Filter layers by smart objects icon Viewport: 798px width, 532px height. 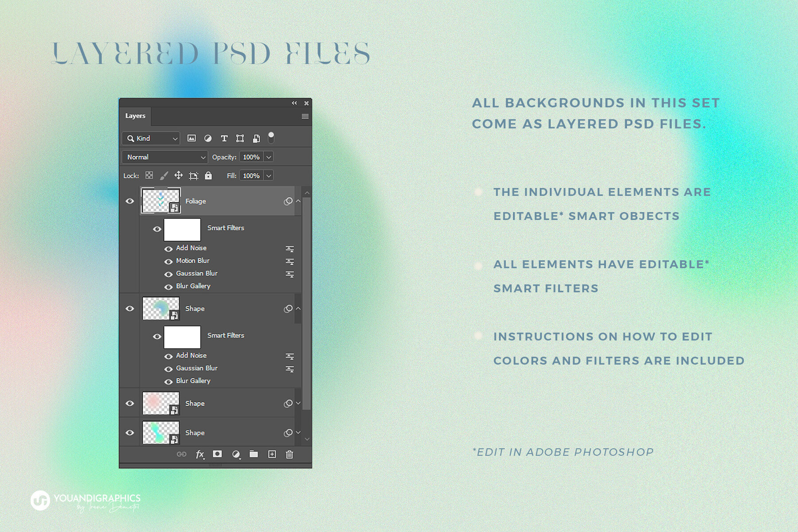click(x=255, y=138)
